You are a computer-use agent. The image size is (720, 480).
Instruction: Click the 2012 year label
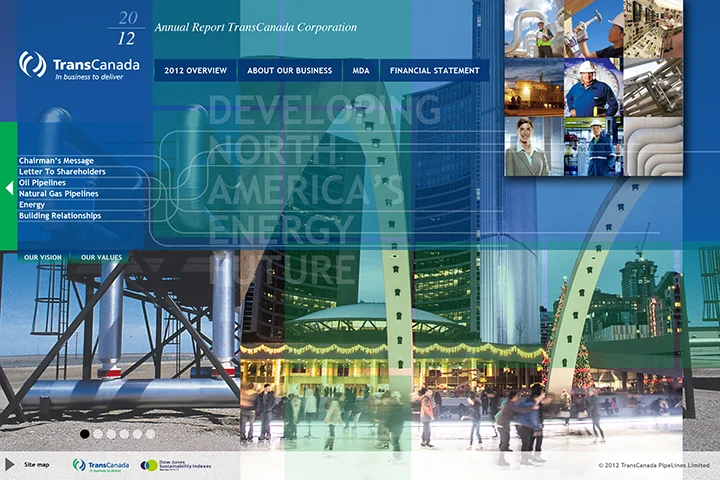point(127,28)
